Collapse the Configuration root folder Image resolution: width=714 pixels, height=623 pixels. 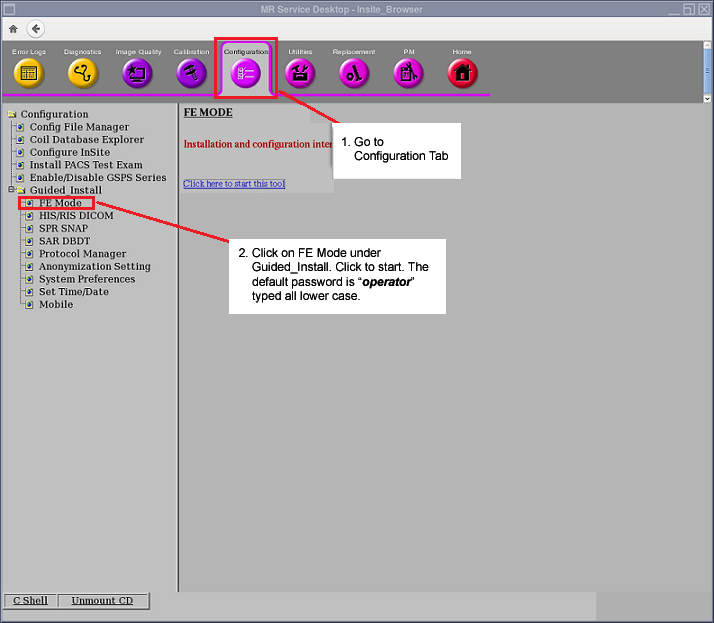coord(12,115)
